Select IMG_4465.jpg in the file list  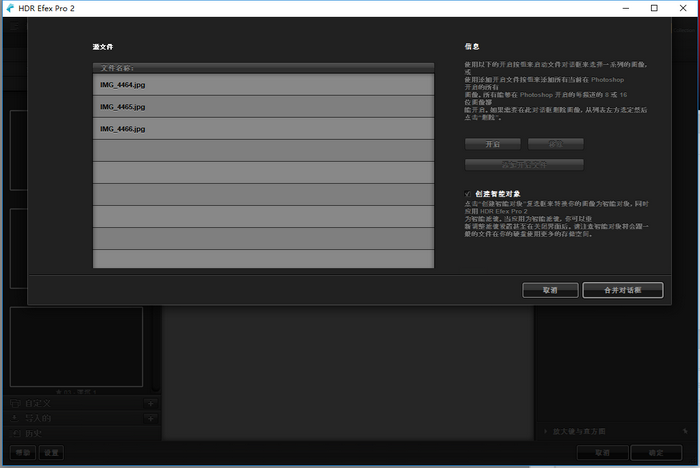tap(263, 107)
